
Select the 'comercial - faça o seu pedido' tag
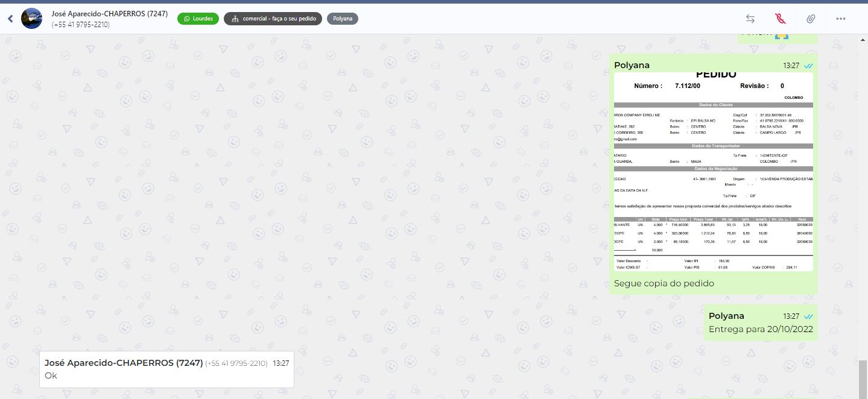pos(273,19)
